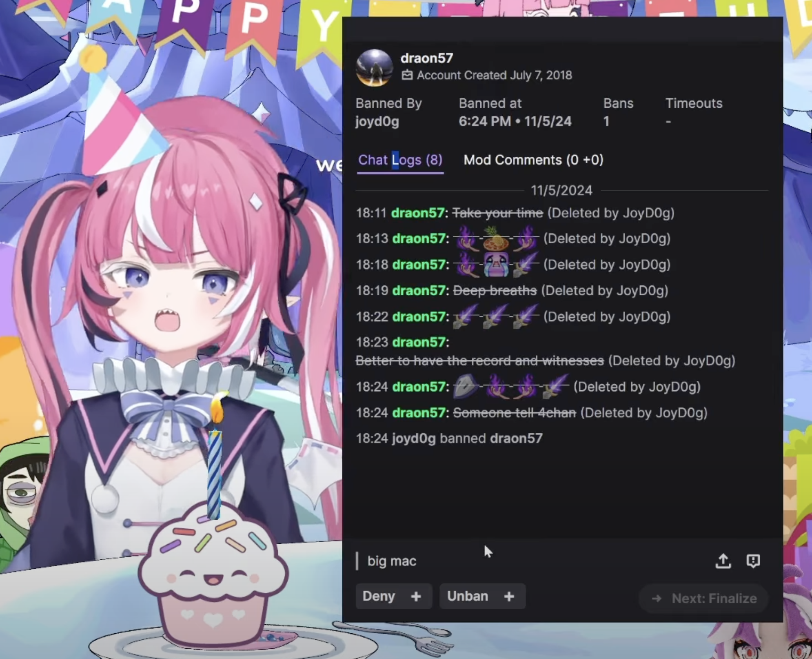Click the pineapple pizza emote in 18:13 message

click(x=496, y=238)
